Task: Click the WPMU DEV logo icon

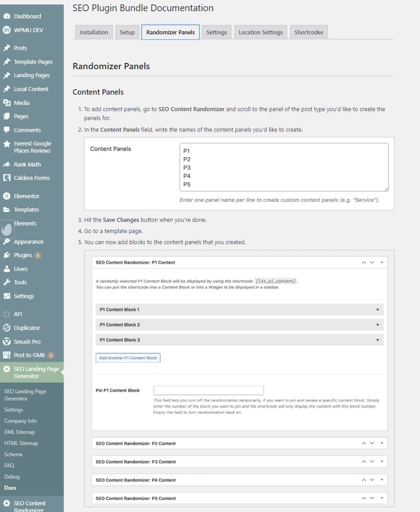Action: point(7,30)
